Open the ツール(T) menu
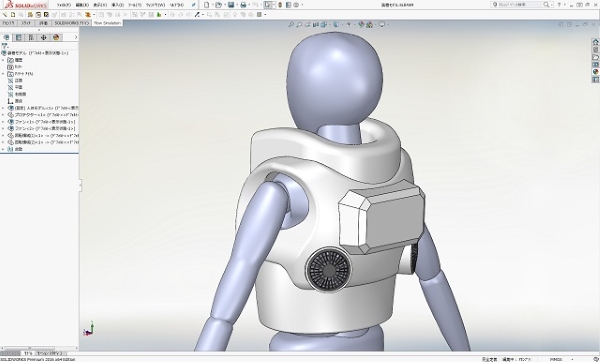This screenshot has height=362, width=600. coord(135,5)
